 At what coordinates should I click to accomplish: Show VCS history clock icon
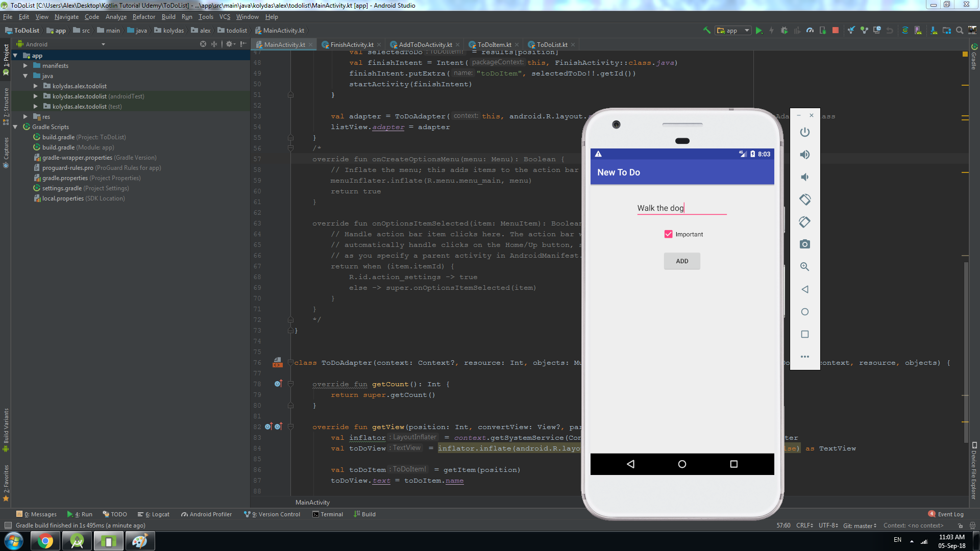click(x=877, y=31)
